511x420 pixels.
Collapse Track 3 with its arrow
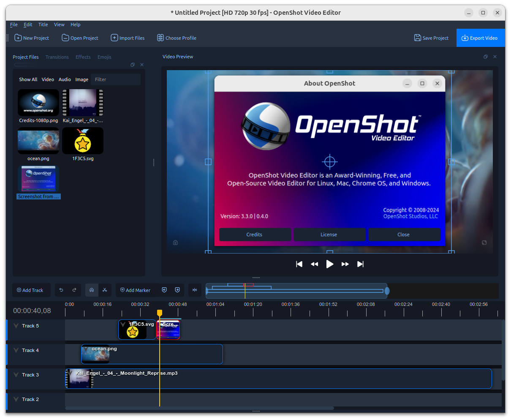[16, 374]
